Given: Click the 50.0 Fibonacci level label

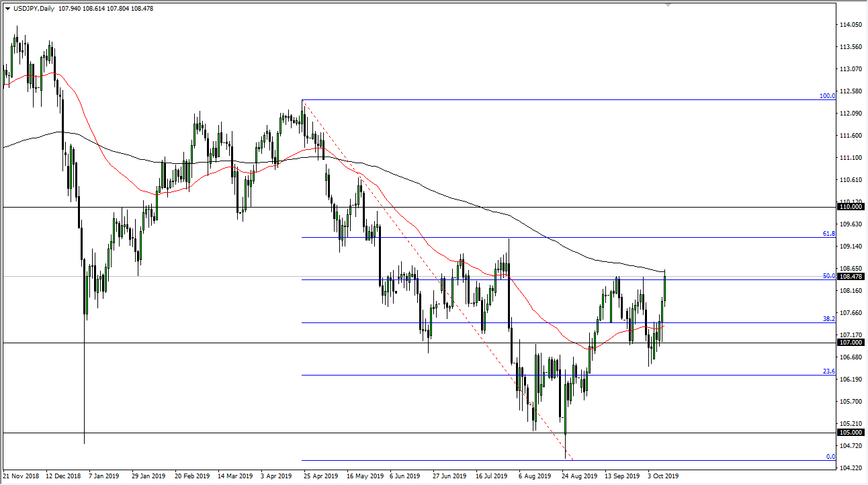Looking at the screenshot, I should pyautogui.click(x=828, y=276).
